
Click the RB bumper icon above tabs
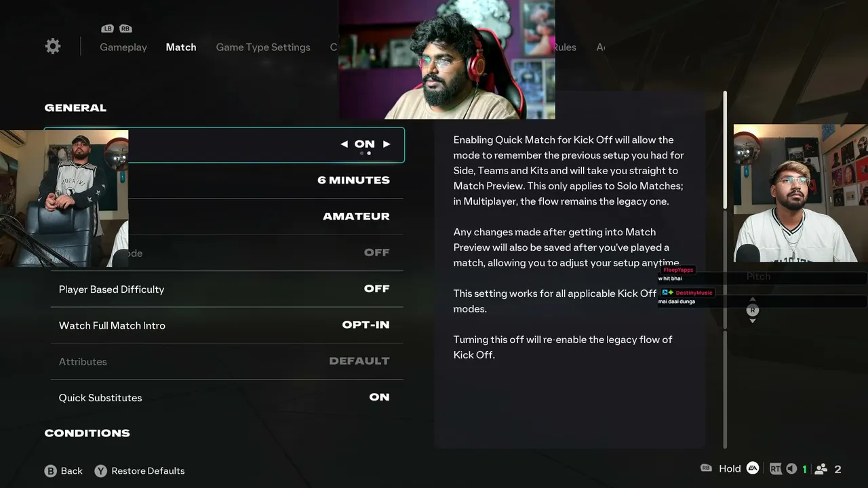click(125, 28)
